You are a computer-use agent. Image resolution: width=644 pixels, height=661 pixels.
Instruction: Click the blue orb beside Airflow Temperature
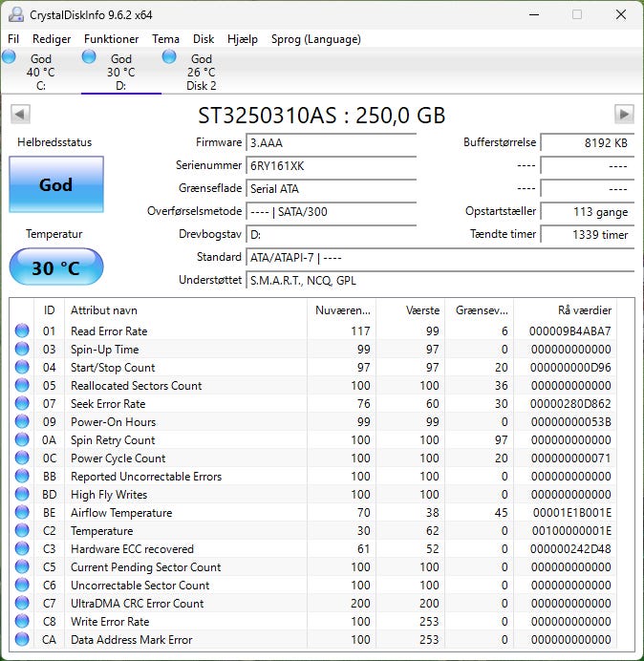click(x=22, y=513)
